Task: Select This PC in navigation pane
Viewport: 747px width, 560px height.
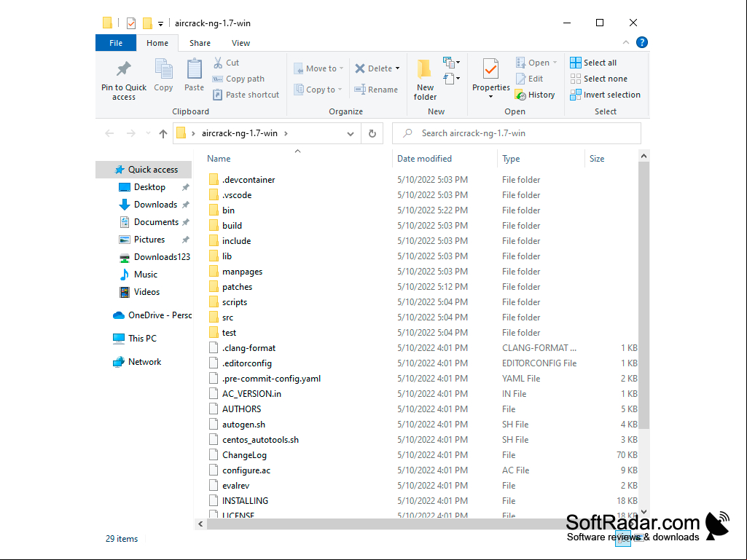Action: click(x=134, y=339)
